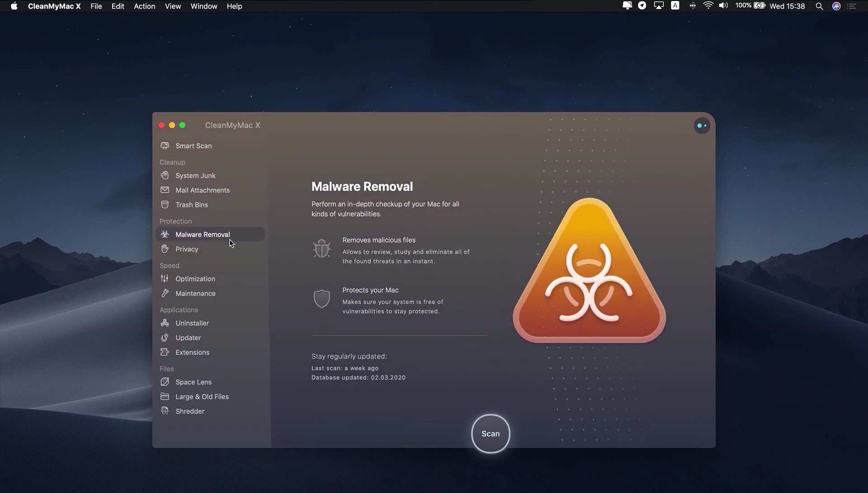Click the volume icon in menu bar
The width and height of the screenshot is (868, 493).
723,6
